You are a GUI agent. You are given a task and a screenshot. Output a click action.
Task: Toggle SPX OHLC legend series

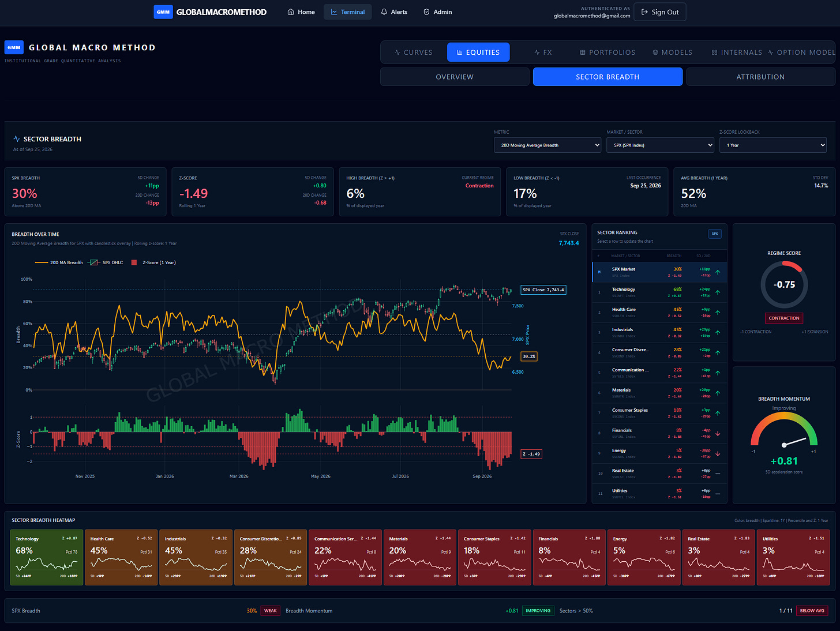(106, 262)
